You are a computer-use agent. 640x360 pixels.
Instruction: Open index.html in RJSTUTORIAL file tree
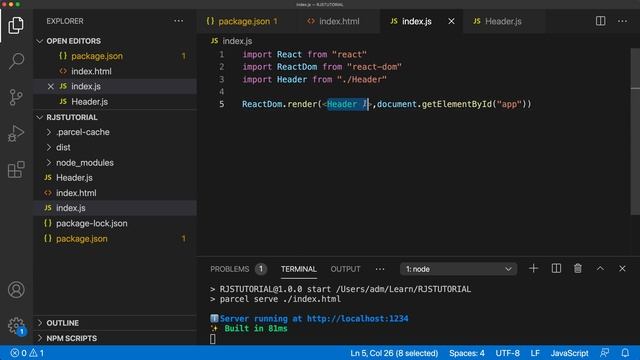(x=115, y=193)
